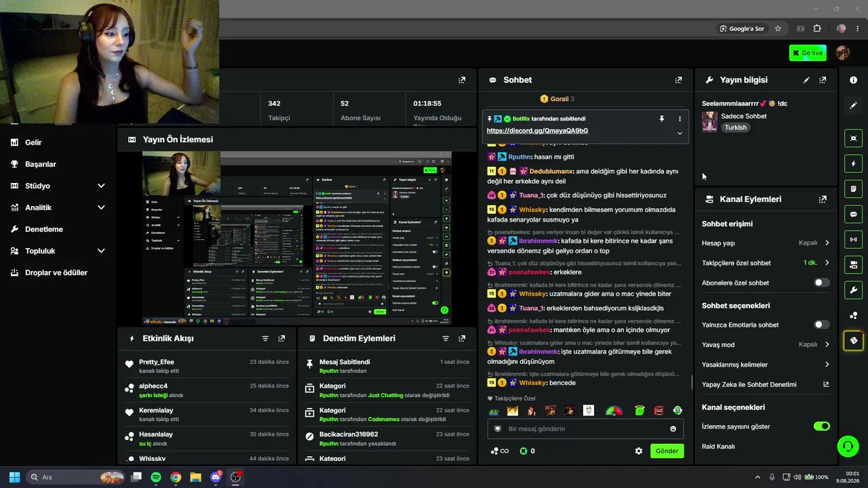Screen dimensions: 868x488
Task: Open the green headset support button
Action: (x=848, y=446)
